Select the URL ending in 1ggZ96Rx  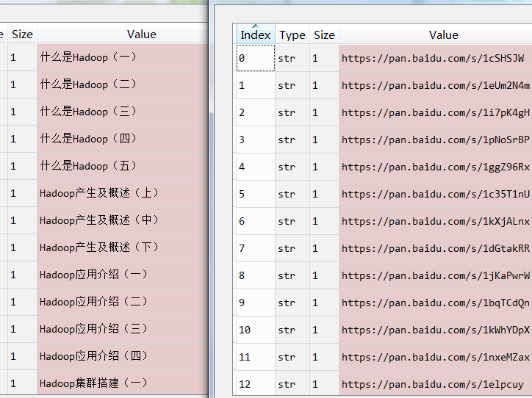point(435,167)
